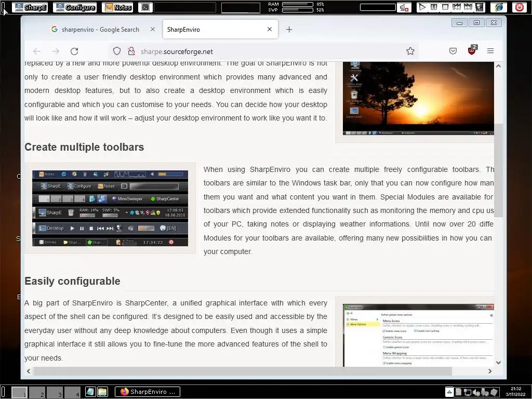Open the SharpCenter menu options screenshot thumbnail
532x399 pixels.
[x=418, y=335]
